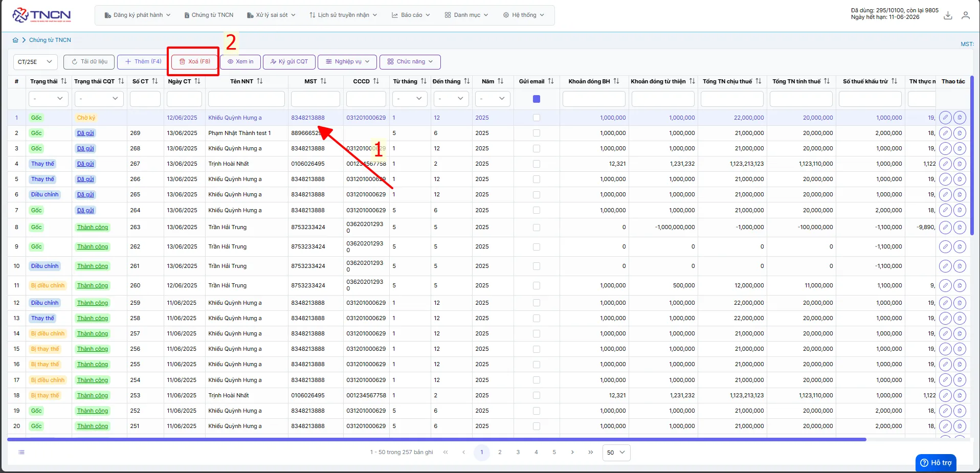Click edit pencil icon in row 4
Viewport: 980px width, 473px height.
945,164
